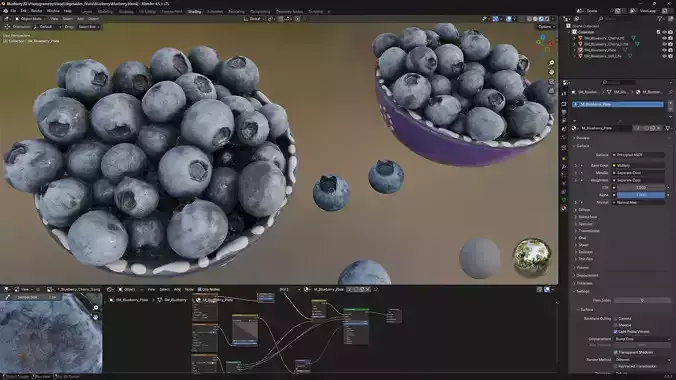Expand the SM_Blueberry_Still_Life outliner row
This screenshot has height=380, width=676.
click(x=575, y=56)
